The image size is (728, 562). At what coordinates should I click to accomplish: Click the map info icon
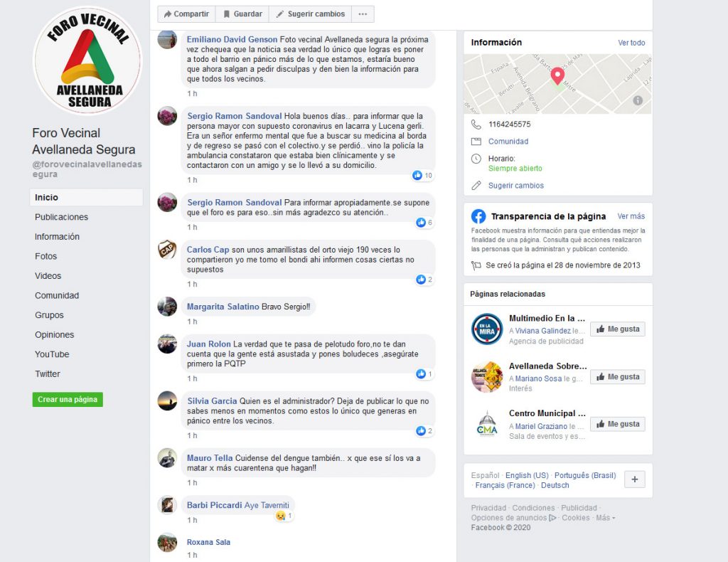tap(638, 100)
